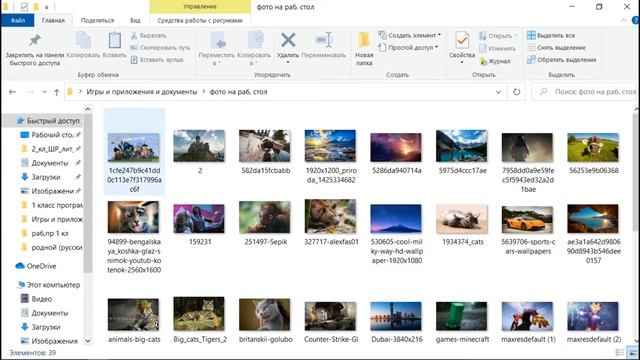Click the Back navigation arrow

click(x=13, y=92)
